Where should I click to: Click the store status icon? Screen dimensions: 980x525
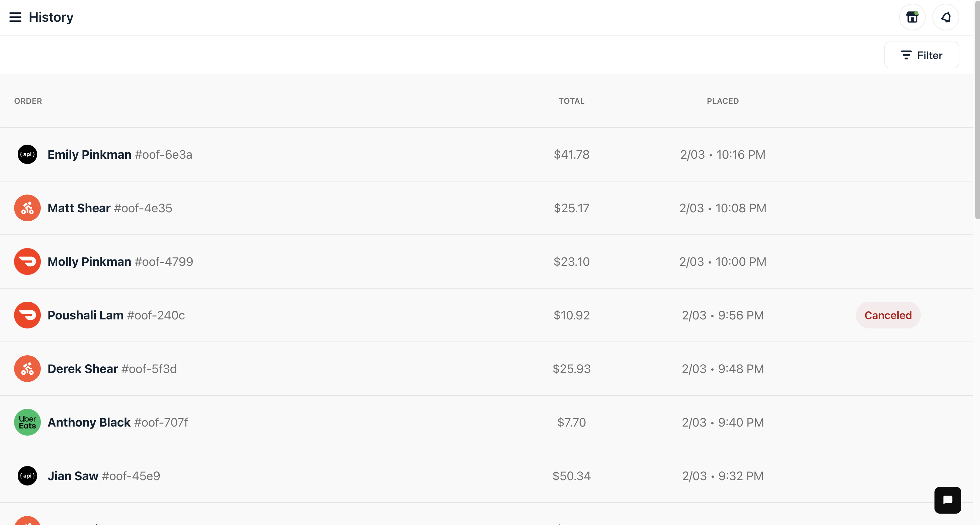click(912, 17)
